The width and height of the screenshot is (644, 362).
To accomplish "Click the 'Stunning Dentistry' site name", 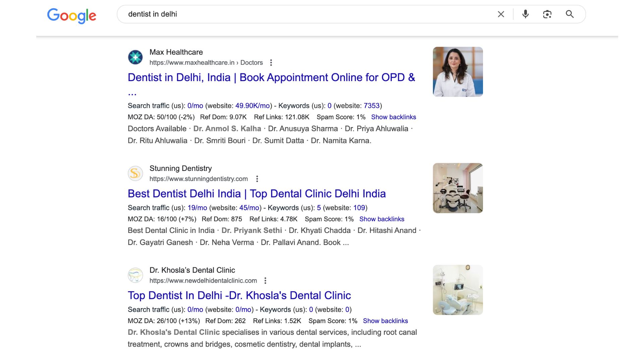I will click(180, 168).
